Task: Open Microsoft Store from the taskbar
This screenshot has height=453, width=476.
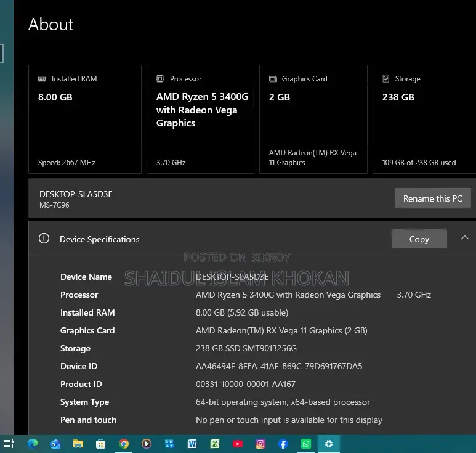Action: pyautogui.click(x=101, y=444)
